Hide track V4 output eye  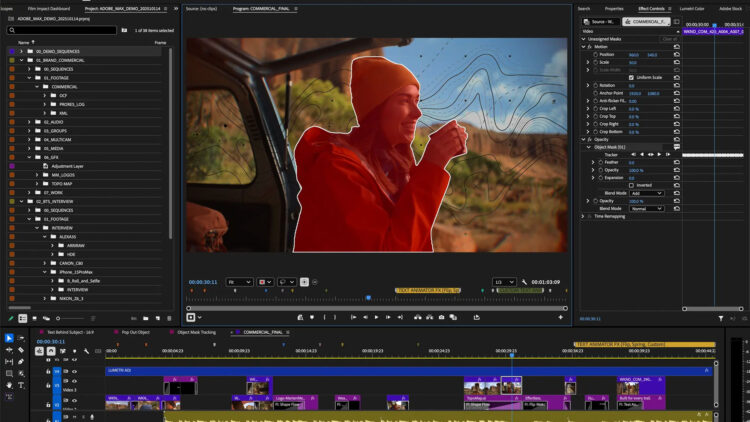point(74,371)
